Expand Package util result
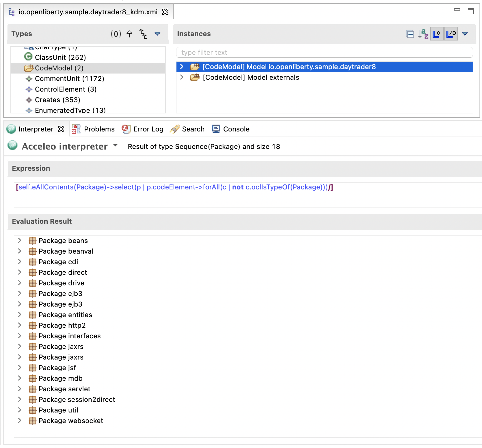 point(20,410)
